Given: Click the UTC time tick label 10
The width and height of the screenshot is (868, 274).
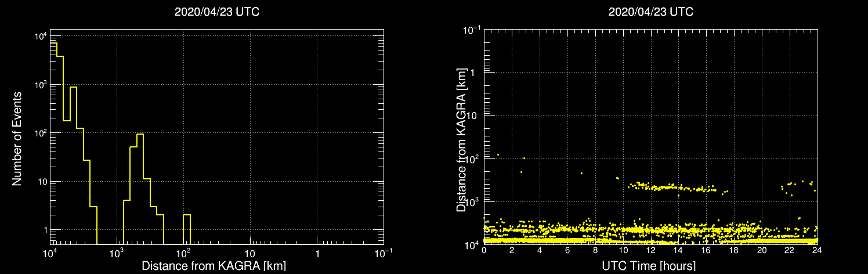Looking at the screenshot, I should tap(623, 250).
